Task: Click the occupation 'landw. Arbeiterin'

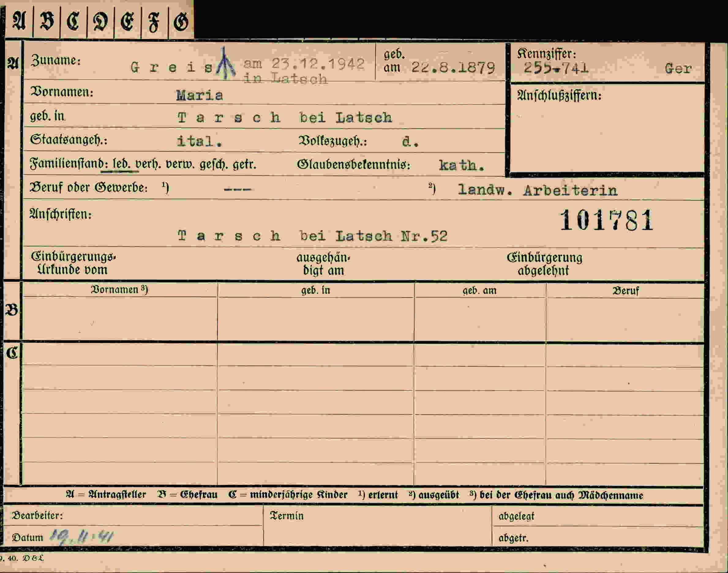Action: [538, 191]
